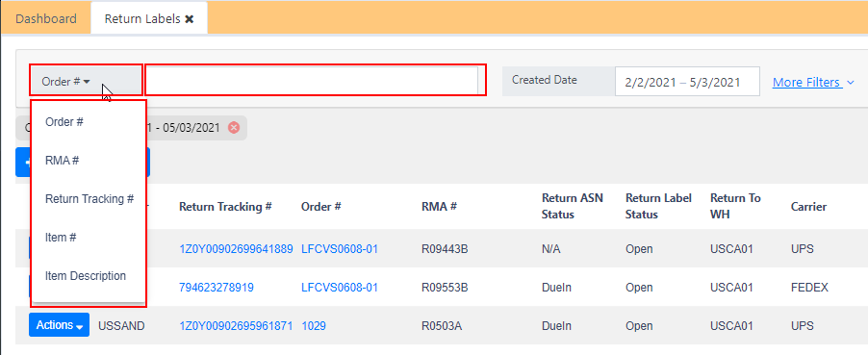Open order 1029 link
Image resolution: width=868 pixels, height=355 pixels.
pyautogui.click(x=314, y=326)
